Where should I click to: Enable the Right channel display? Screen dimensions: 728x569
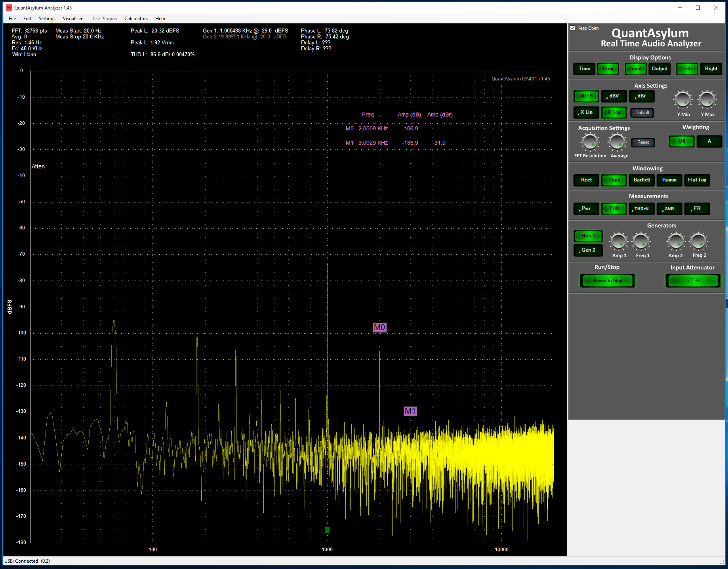(x=711, y=69)
